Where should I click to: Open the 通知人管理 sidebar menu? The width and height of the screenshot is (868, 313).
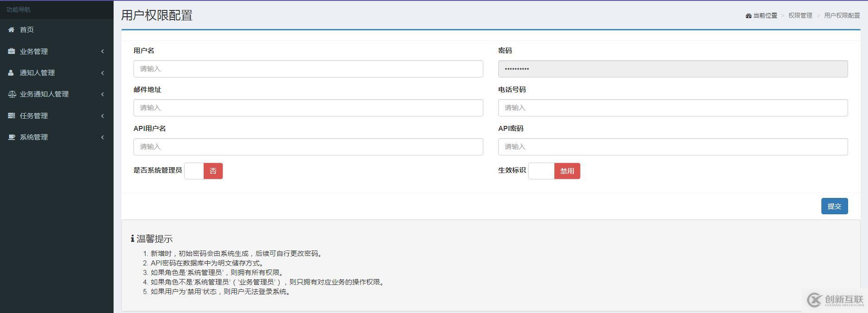click(37, 73)
